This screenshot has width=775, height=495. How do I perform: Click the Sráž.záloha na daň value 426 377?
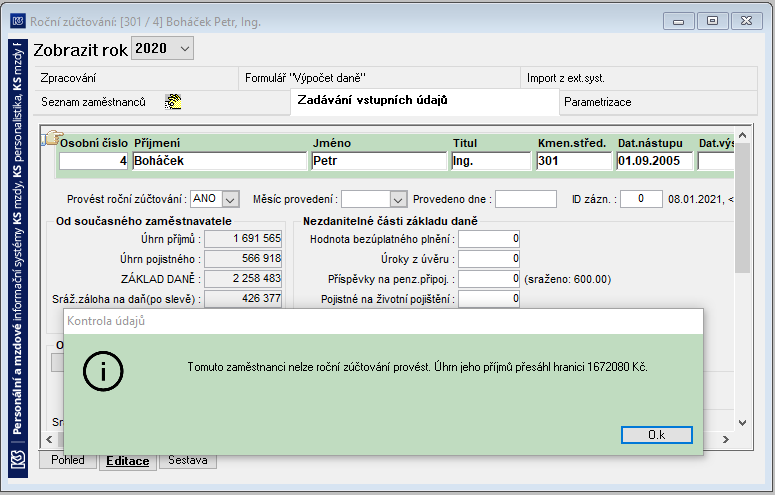tap(243, 299)
